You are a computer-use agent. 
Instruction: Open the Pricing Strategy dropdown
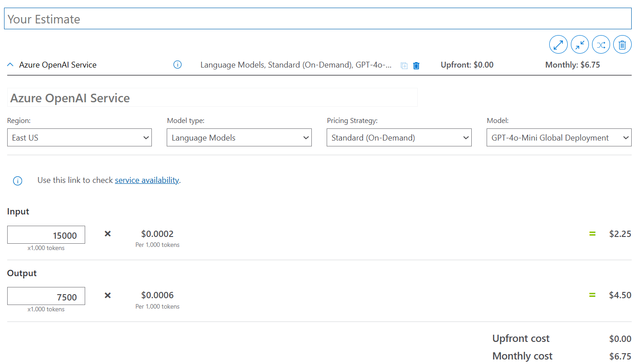(399, 137)
